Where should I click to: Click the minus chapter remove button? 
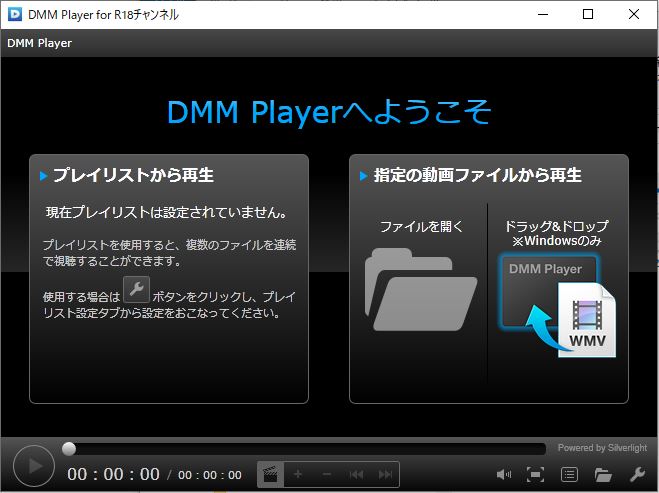tap(327, 475)
